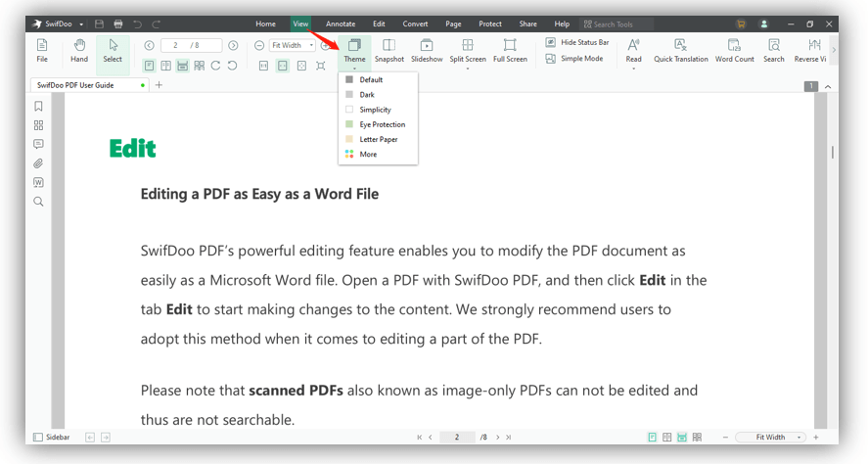Add a new document tab
This screenshot has width=868, height=464.
tap(159, 85)
